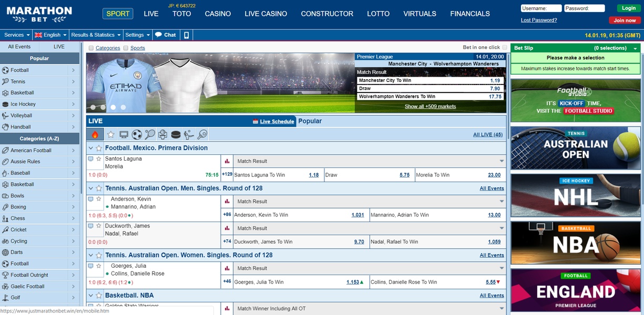The height and width of the screenshot is (315, 644).
Task: Enable the Sports checkbox above the banner
Action: tap(125, 47)
